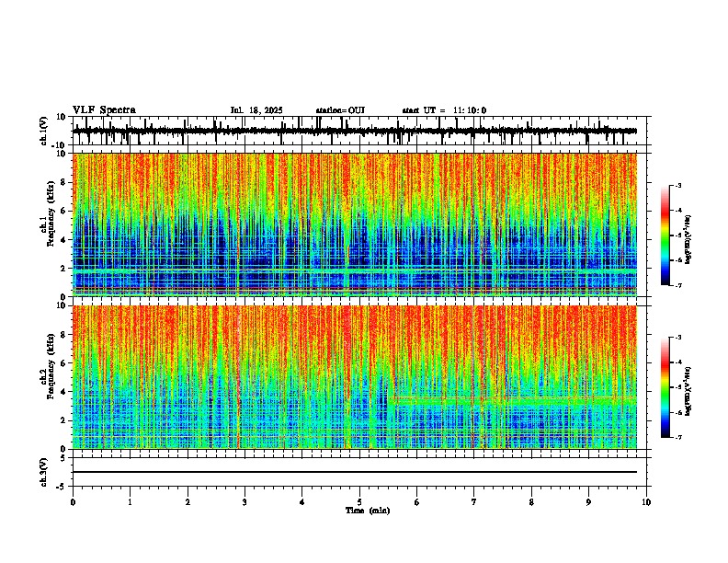
Task: Click the "-3" label on ch.2 color bar
Action: 677,338
